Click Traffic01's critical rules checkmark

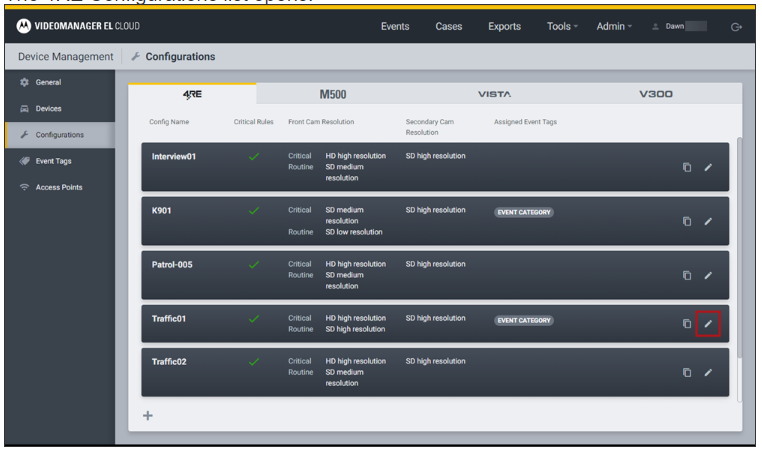254,318
